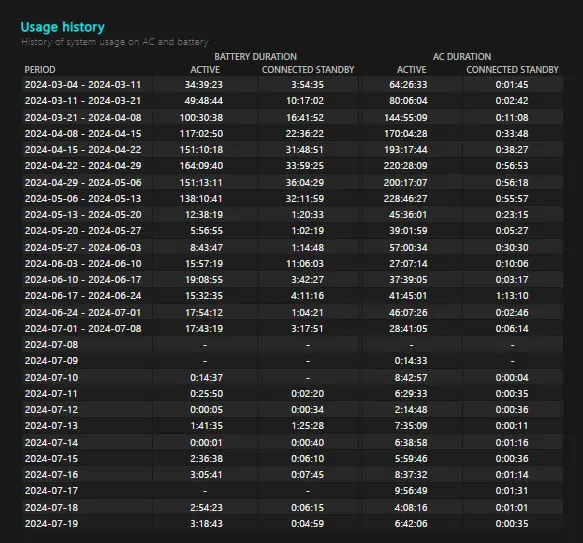The image size is (583, 543).
Task: Select the 2024-07-08 date row
Action: (51, 345)
